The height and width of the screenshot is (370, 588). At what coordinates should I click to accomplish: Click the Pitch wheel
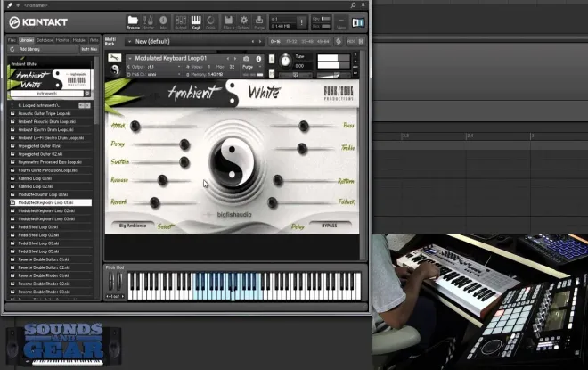point(111,282)
